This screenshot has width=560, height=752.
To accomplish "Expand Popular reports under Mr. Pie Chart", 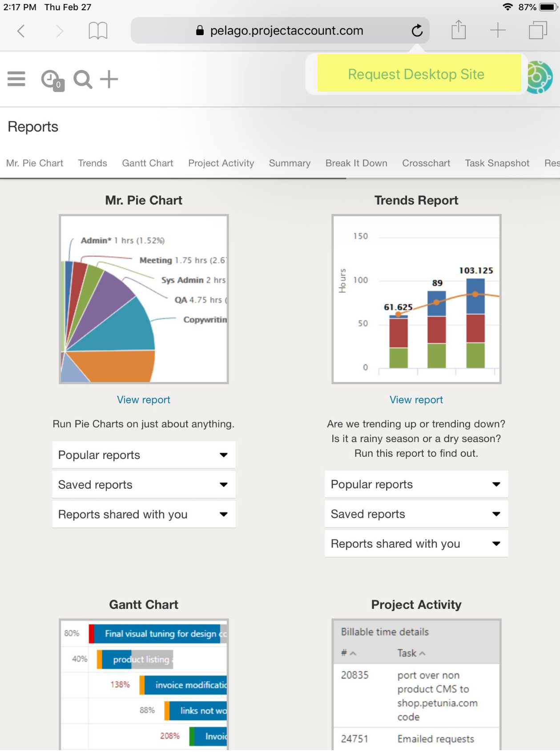I will click(144, 455).
